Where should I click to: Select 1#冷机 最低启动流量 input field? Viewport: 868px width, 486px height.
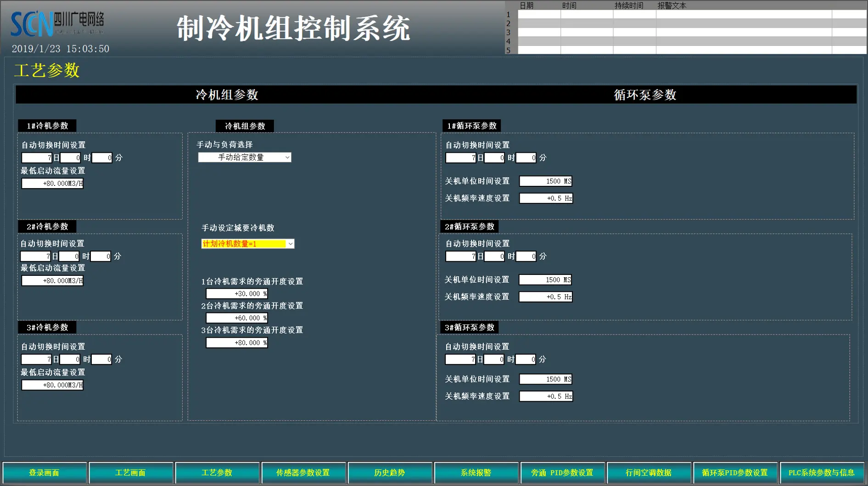click(x=52, y=184)
